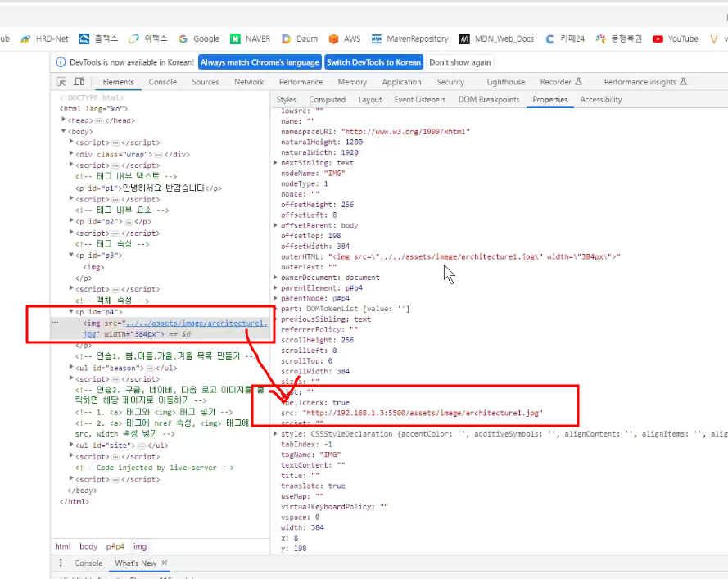Switch to the Sources panel tab
Image resolution: width=728 pixels, height=579 pixels.
pyautogui.click(x=206, y=82)
